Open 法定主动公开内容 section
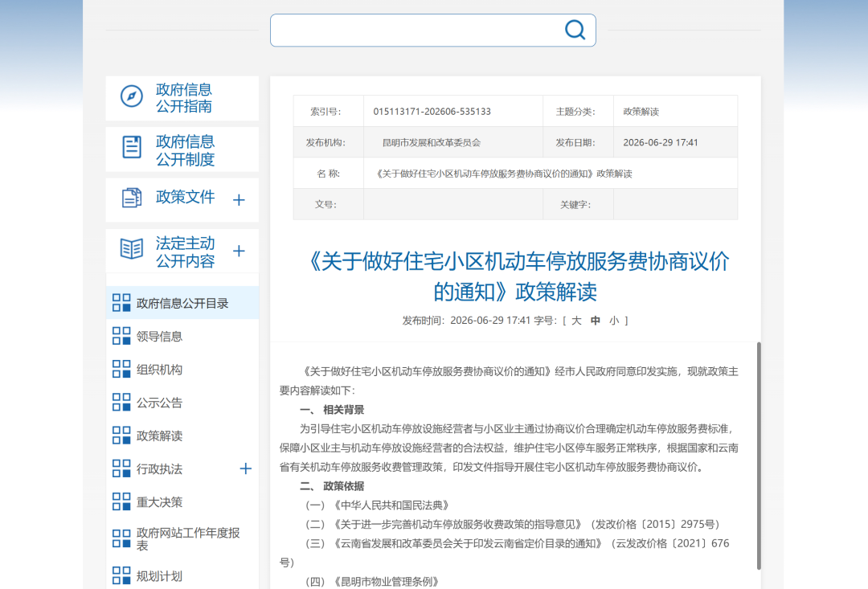 pos(185,252)
